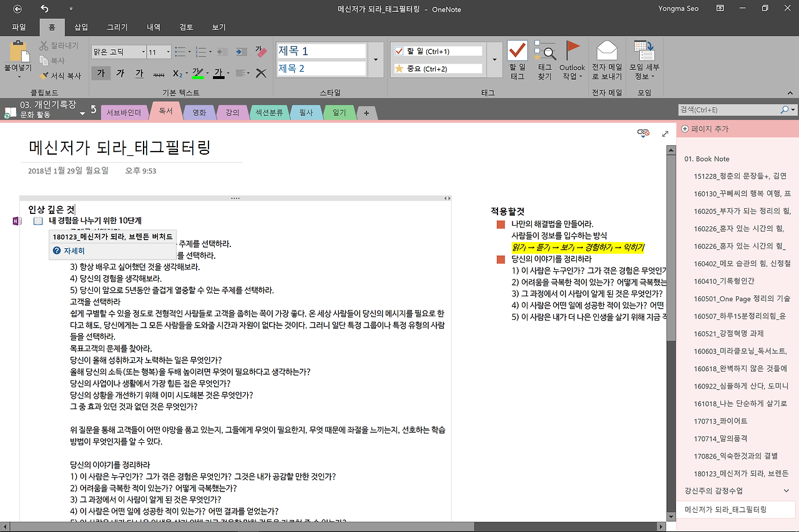799x532 pixels.
Task: Click the 페이지 추가 button
Action: click(x=705, y=129)
